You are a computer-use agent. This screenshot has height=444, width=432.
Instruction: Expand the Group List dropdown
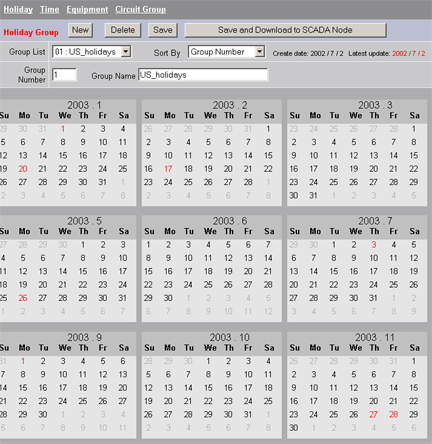pos(126,52)
